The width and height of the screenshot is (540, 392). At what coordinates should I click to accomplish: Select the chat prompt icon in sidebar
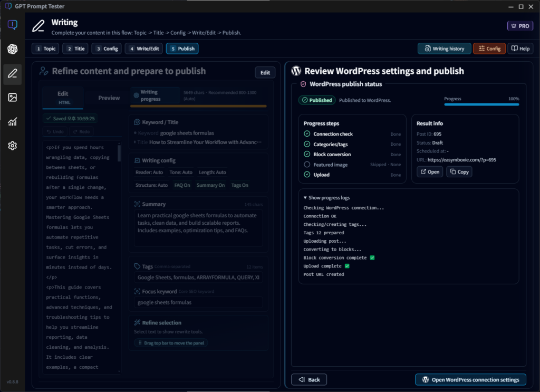(x=12, y=24)
